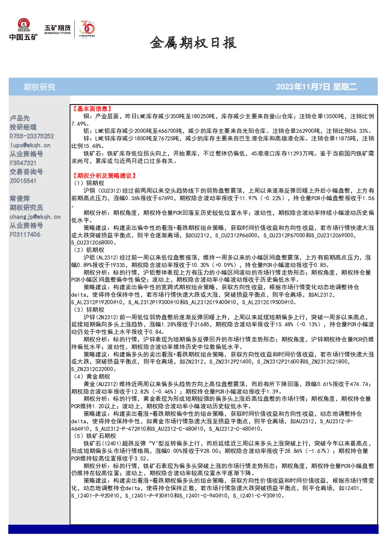The width and height of the screenshot is (392, 555).
Task: Click the date 2023年11月7日 星期二
Action: (x=316, y=87)
